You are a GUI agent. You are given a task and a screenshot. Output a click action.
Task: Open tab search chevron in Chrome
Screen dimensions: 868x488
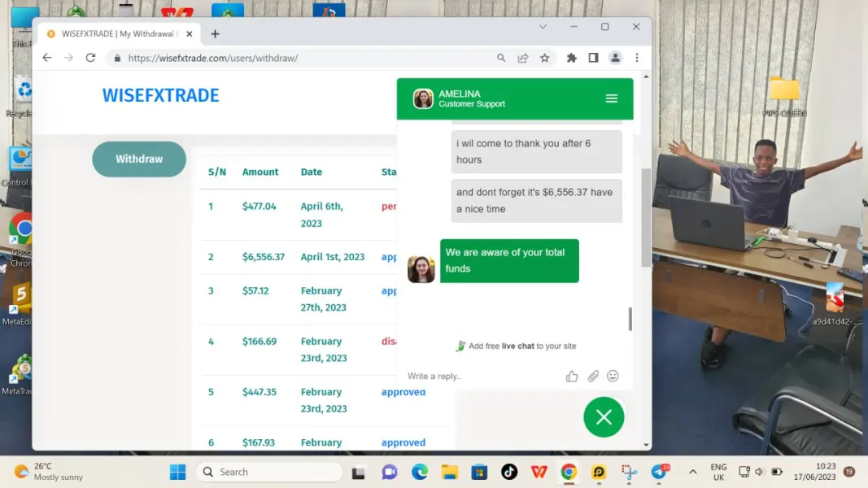click(543, 27)
